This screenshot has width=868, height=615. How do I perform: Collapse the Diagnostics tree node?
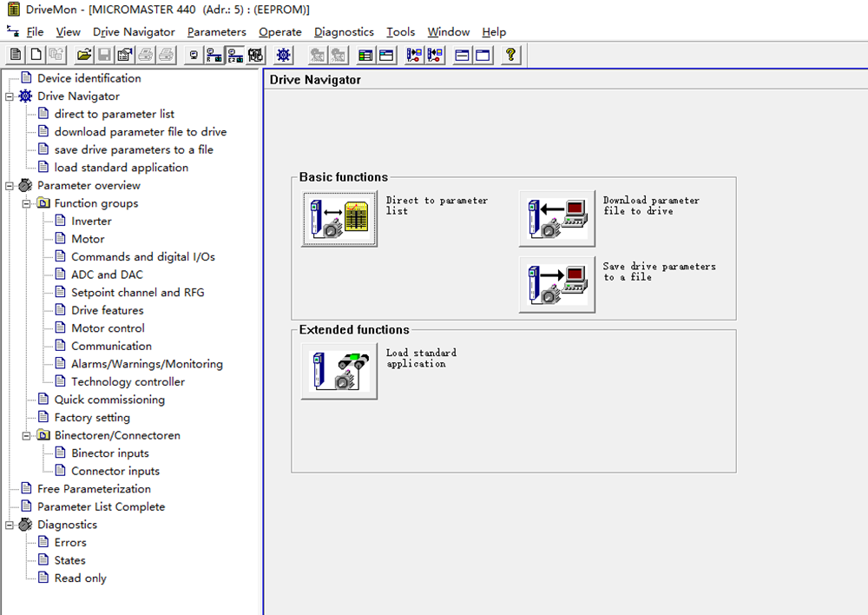pyautogui.click(x=10, y=525)
